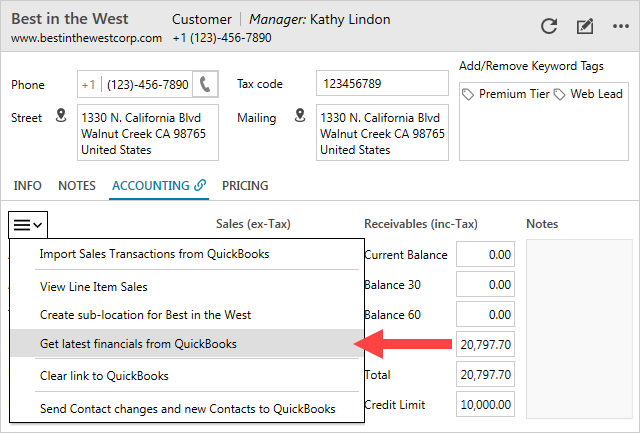Click the Premium Tier tag
The image size is (640, 433).
click(x=507, y=94)
